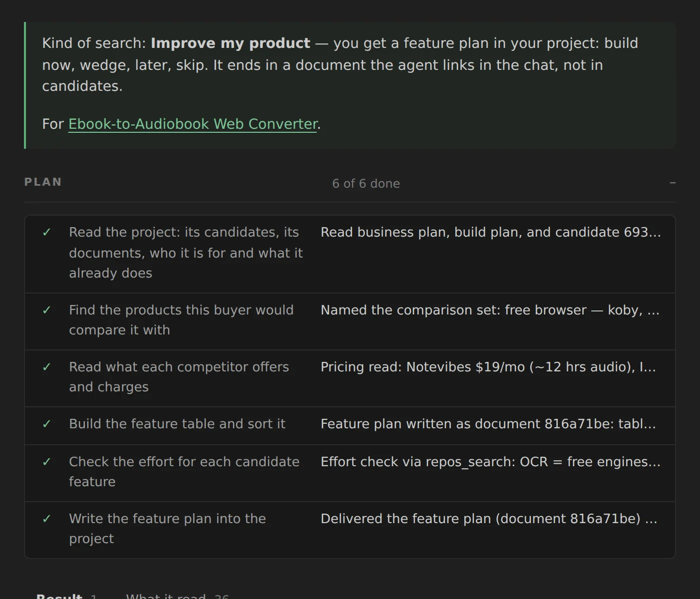
Task: Click the "6 of 6 done" progress label
Action: pyautogui.click(x=366, y=183)
